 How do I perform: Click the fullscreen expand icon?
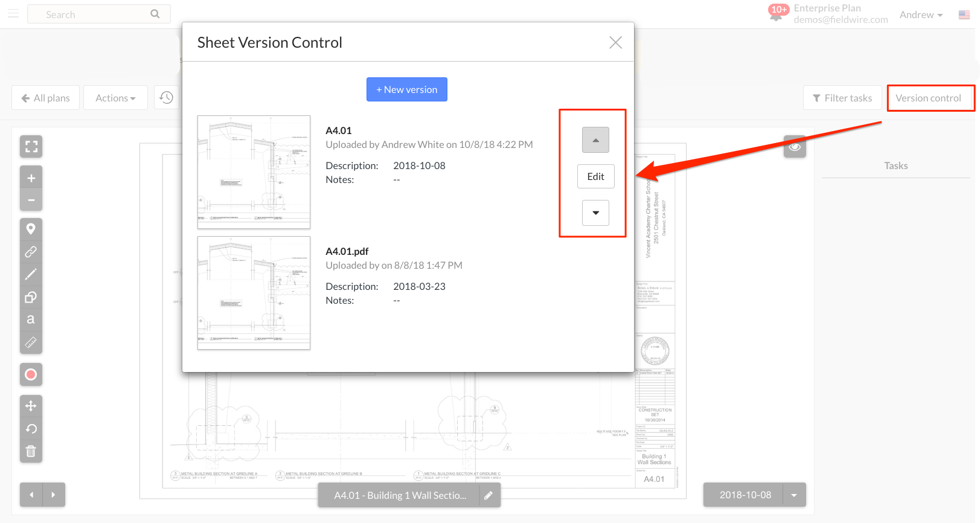pyautogui.click(x=31, y=147)
